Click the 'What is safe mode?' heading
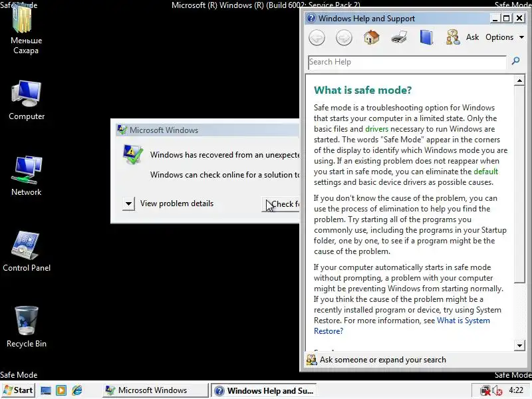532x399 pixels. (x=362, y=90)
